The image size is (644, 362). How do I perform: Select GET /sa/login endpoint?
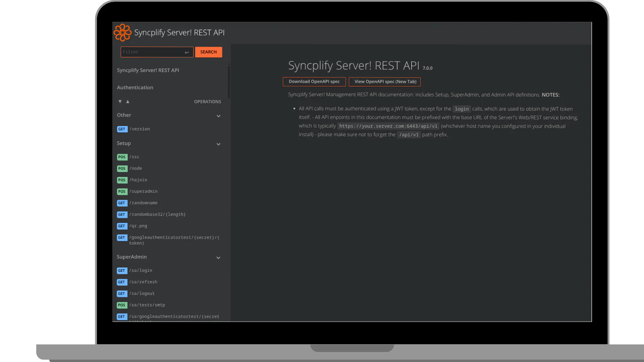point(135,270)
